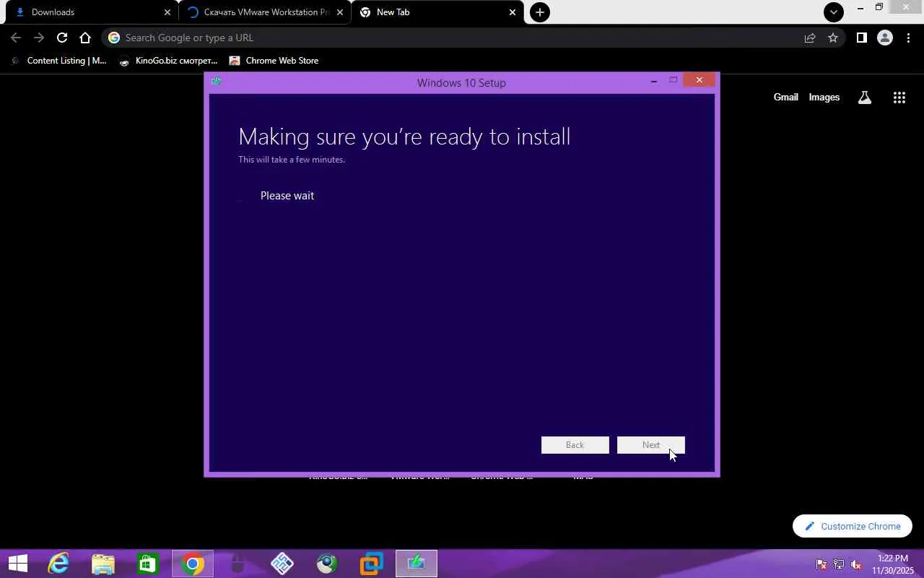Click the Chrome forward arrow
Screen dimensions: 924x578
39,38
